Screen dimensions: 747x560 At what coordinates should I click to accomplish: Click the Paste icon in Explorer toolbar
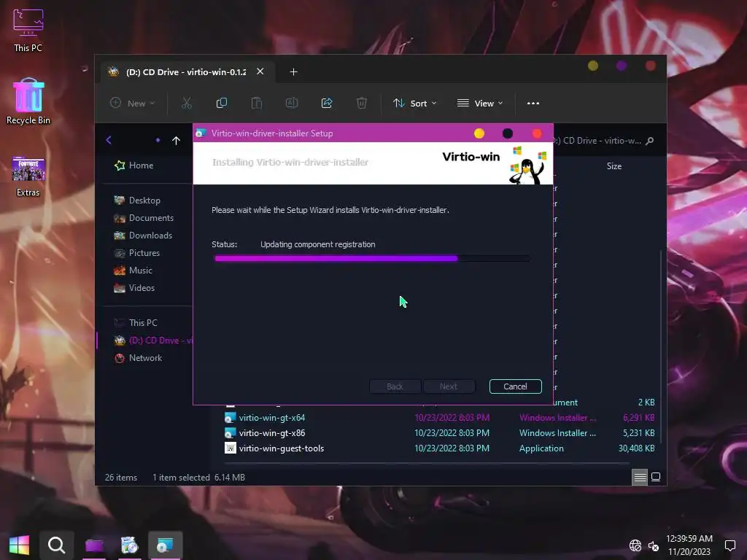coord(256,104)
